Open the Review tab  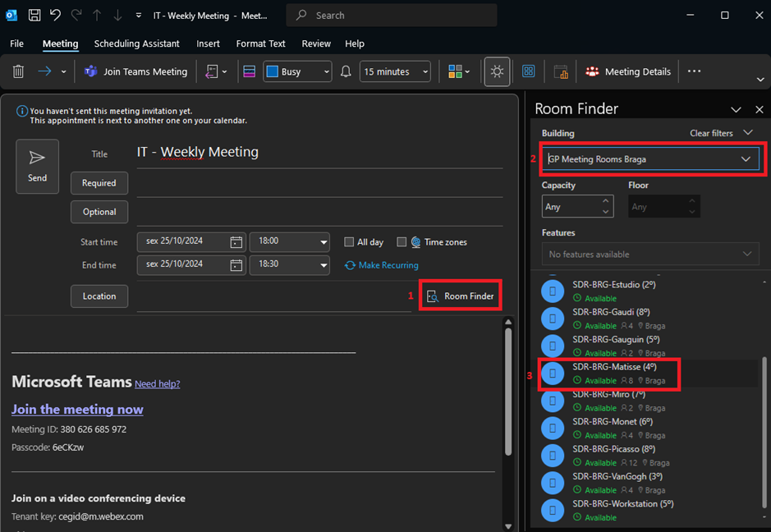click(316, 44)
